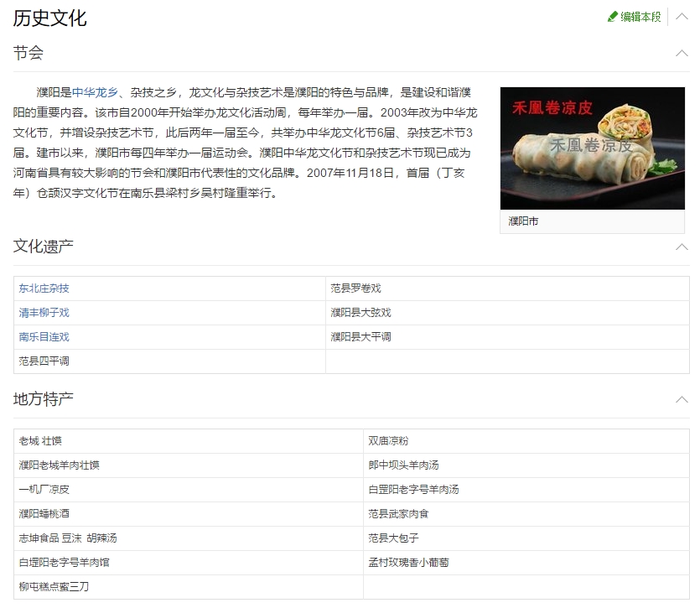Select the 范县四平调 table cell
This screenshot has width=700, height=608.
(x=169, y=361)
